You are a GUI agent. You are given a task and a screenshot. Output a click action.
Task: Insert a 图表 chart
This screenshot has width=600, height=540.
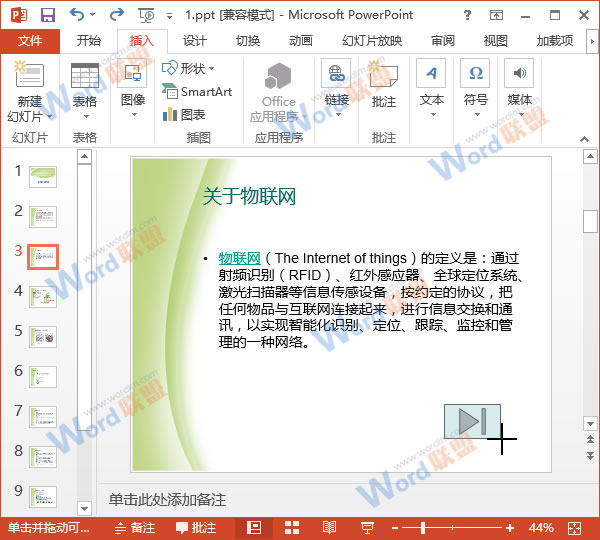[x=184, y=114]
